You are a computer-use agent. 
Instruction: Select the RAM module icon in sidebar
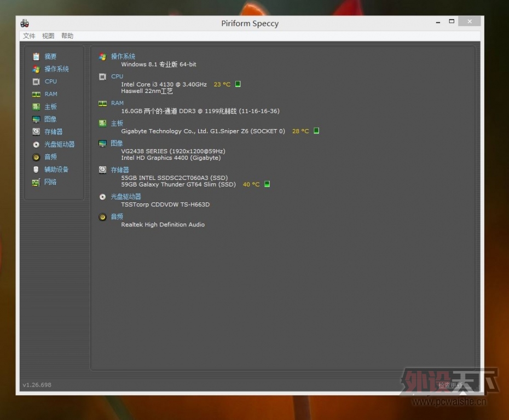click(x=36, y=94)
